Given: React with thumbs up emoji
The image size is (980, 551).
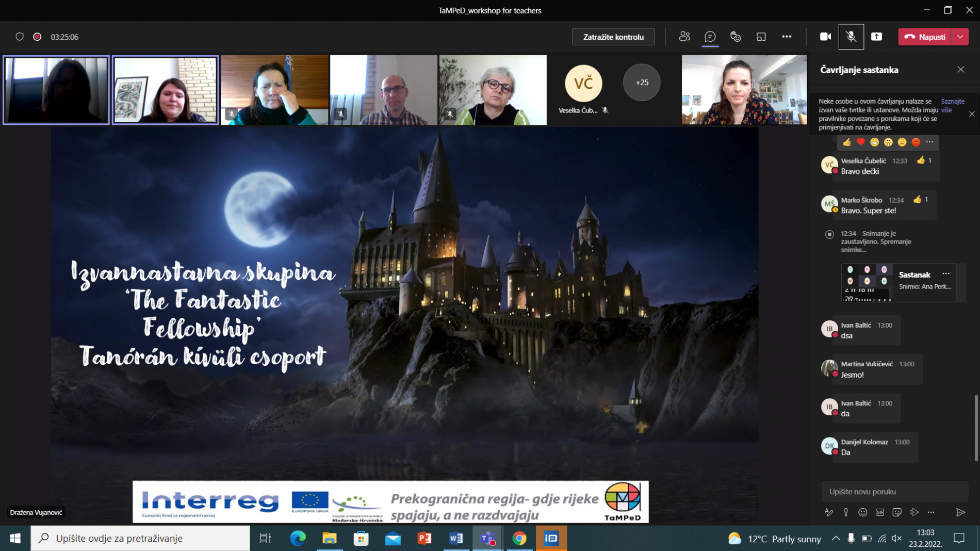Looking at the screenshot, I should coord(847,142).
